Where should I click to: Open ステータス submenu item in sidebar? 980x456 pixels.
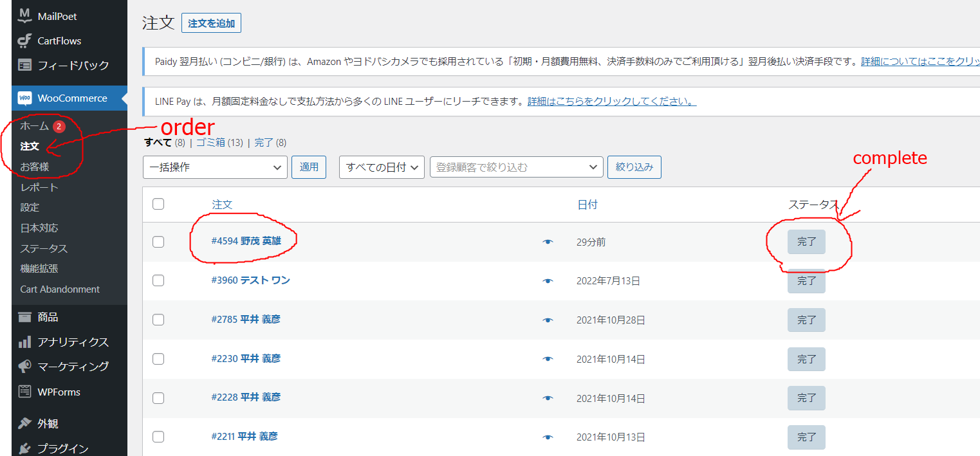coord(44,248)
